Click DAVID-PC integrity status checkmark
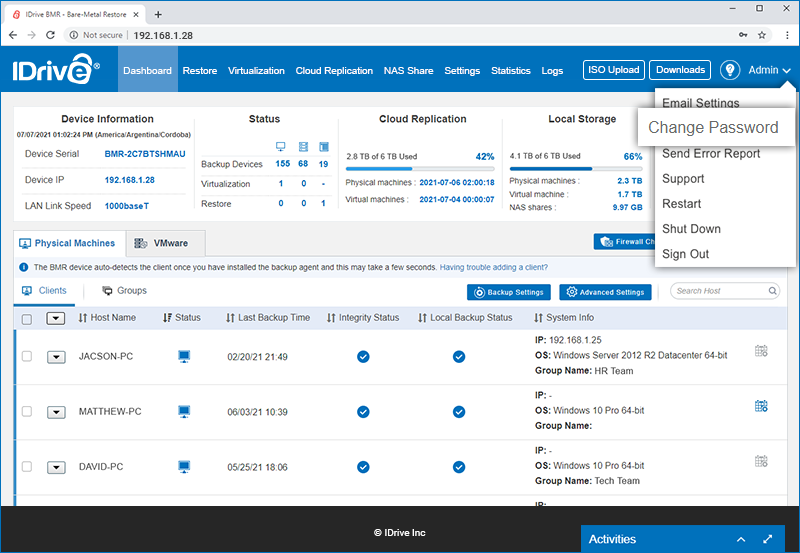This screenshot has width=800, height=553. 363,467
